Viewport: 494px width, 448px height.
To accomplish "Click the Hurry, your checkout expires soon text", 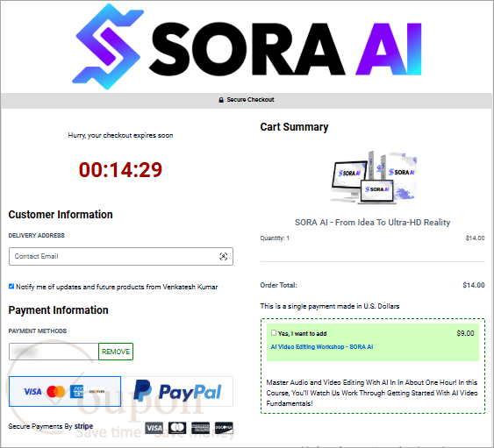I will tap(120, 135).
